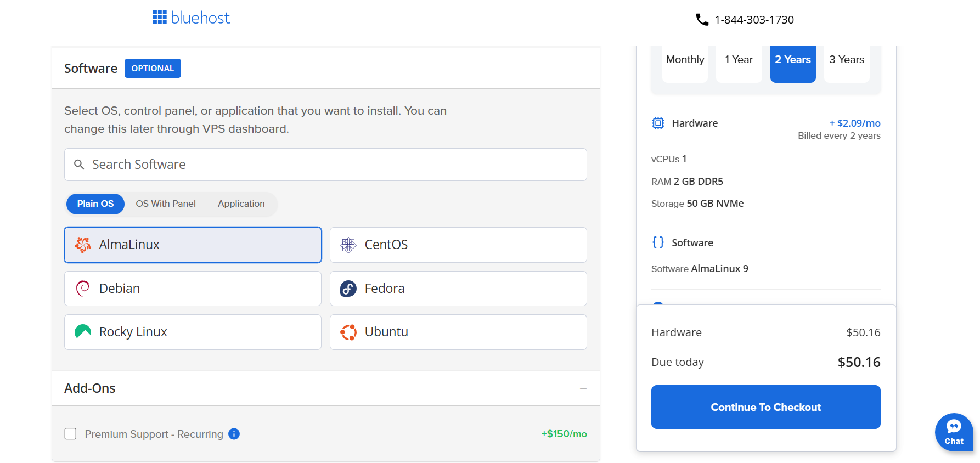980x463 pixels.
Task: Click the OPTIONAL badge
Action: click(153, 69)
